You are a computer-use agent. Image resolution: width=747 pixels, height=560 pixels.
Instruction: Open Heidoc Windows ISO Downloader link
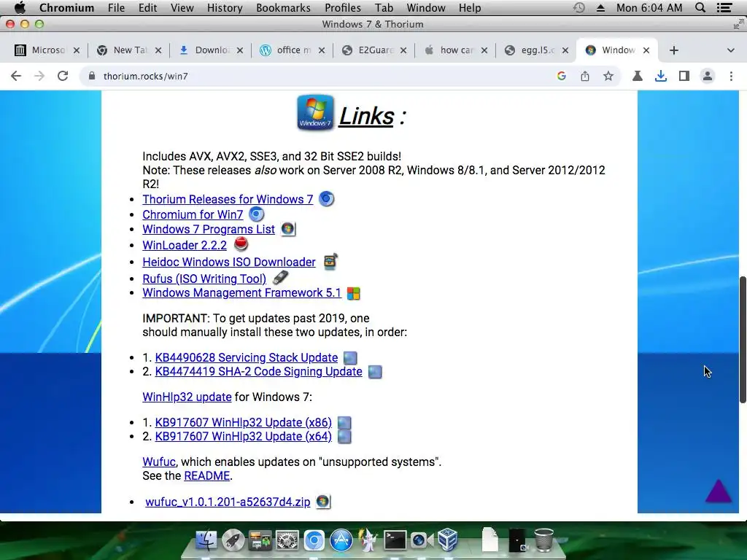[228, 262]
